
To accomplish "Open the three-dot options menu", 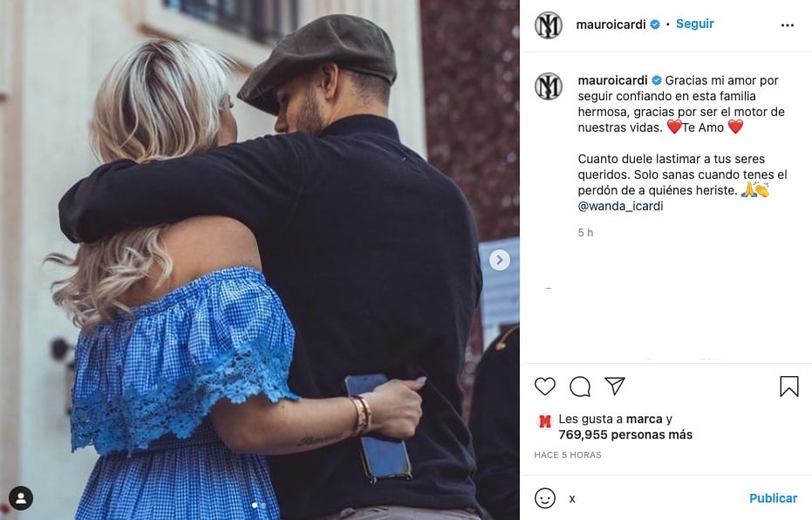I will point(787,25).
